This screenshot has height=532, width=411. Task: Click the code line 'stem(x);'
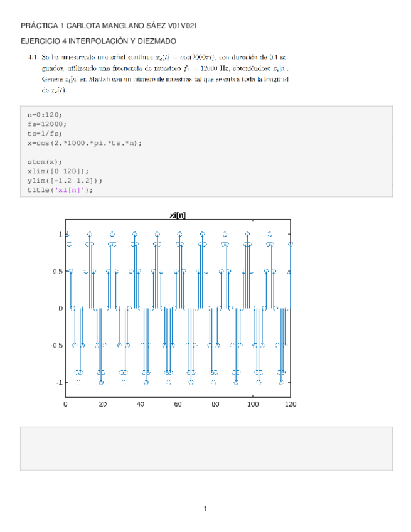(x=45, y=162)
